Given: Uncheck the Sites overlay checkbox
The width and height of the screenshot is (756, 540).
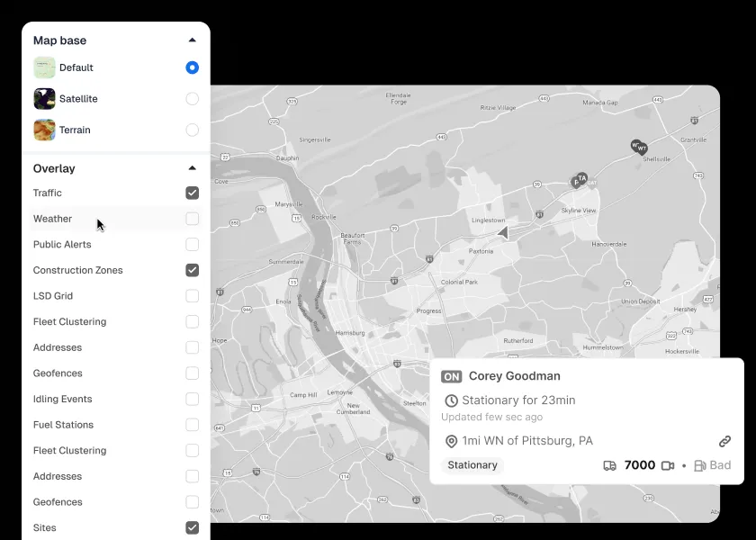Looking at the screenshot, I should pyautogui.click(x=192, y=527).
